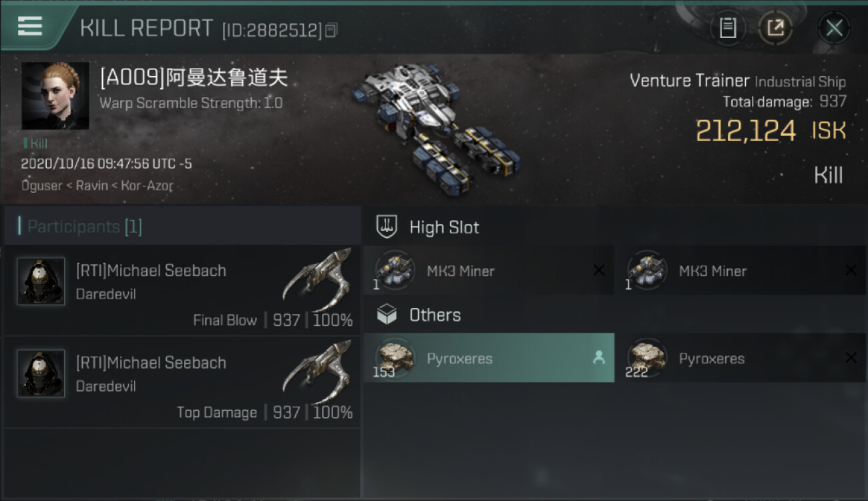
Task: Select the first MK3 Miner module
Action: tap(488, 271)
